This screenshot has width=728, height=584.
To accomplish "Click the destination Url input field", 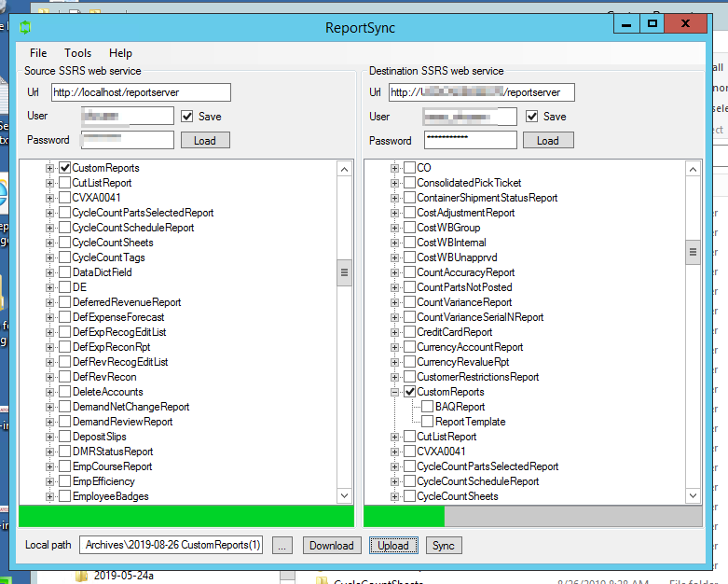I will pyautogui.click(x=482, y=92).
